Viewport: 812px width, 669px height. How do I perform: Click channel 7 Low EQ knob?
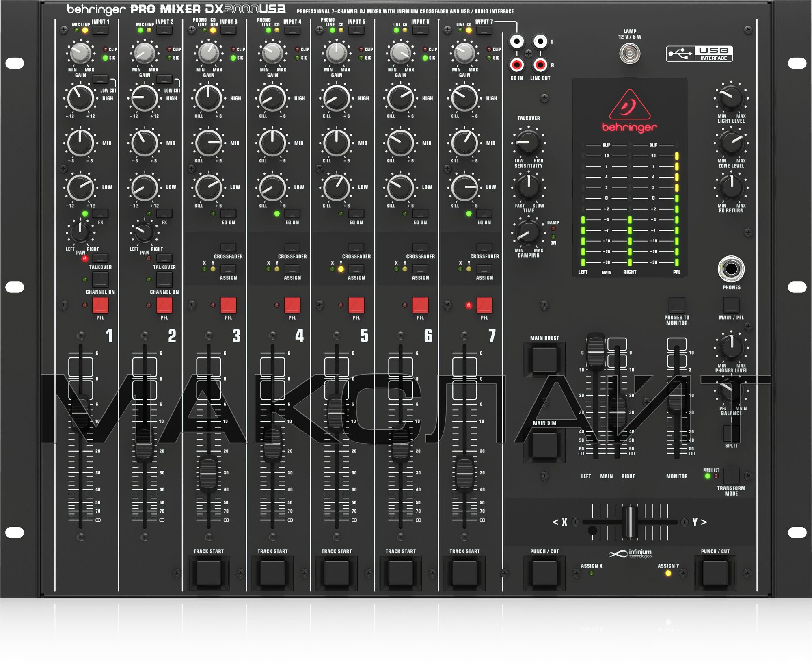point(464,188)
